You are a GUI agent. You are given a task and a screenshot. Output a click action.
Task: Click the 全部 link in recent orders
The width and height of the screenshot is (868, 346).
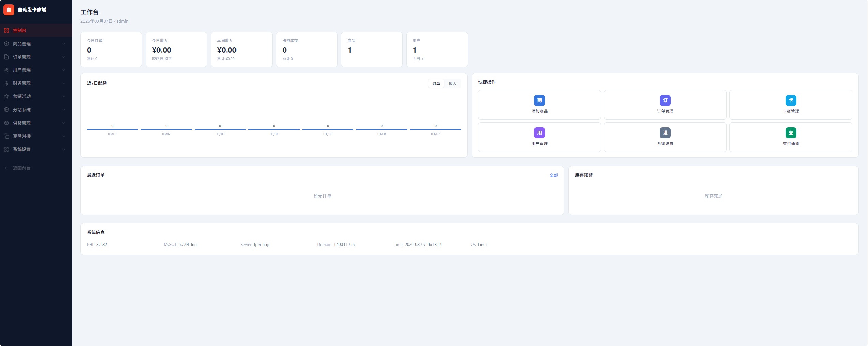pyautogui.click(x=553, y=175)
